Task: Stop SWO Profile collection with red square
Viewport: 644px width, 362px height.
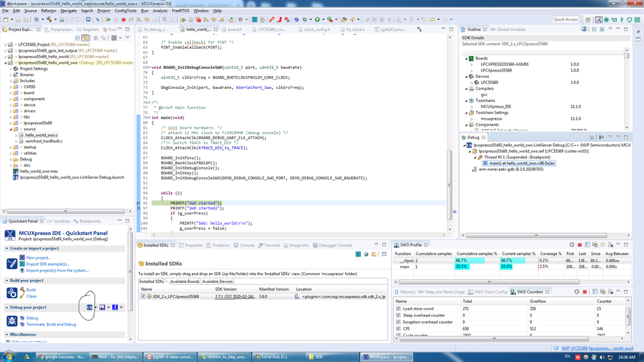Action: coord(580,245)
